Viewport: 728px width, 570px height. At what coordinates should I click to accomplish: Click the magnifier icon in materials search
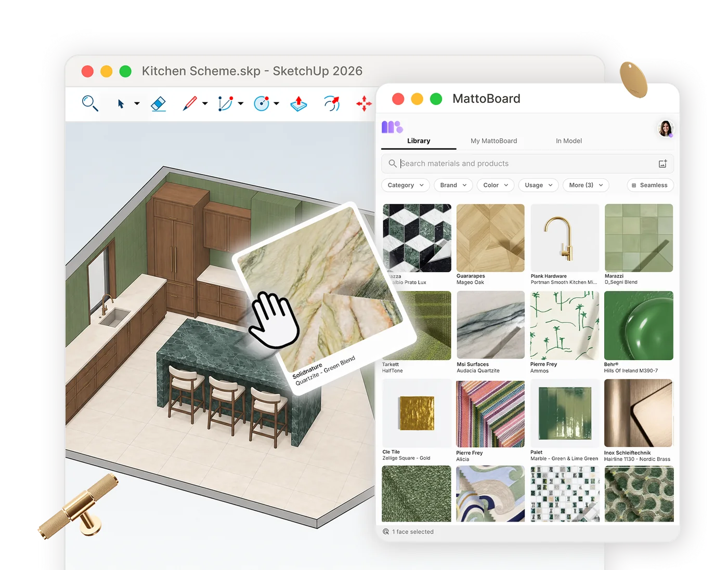[x=393, y=164]
